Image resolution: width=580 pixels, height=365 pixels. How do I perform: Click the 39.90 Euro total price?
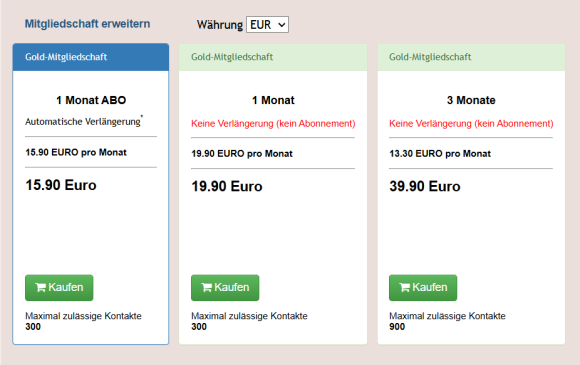pos(425,186)
